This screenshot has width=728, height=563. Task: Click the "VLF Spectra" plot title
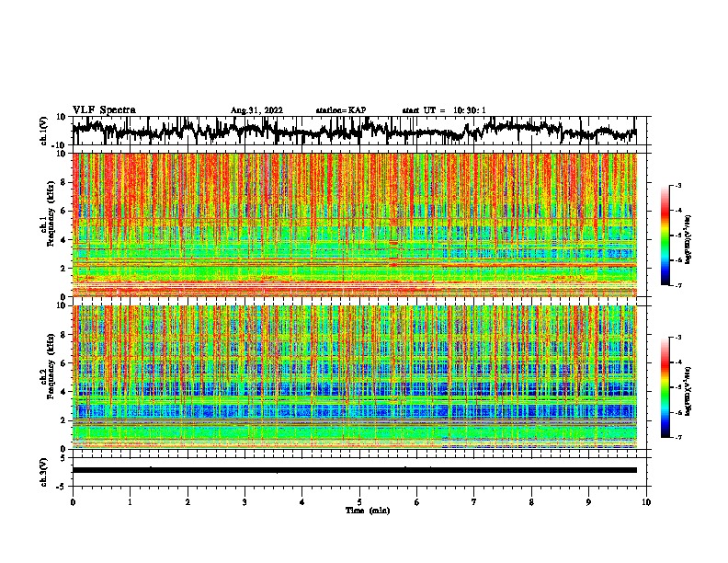(x=104, y=110)
